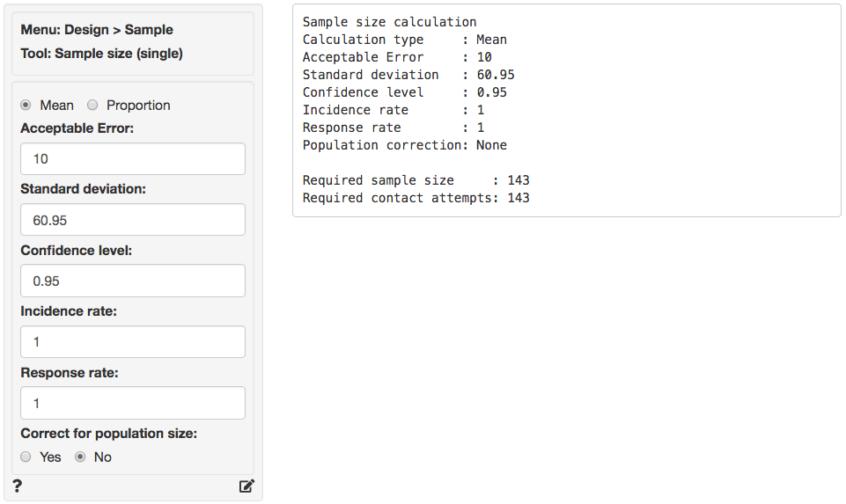Focus the Incidence rate input field
Screen dimensions: 846x504
pos(133,342)
